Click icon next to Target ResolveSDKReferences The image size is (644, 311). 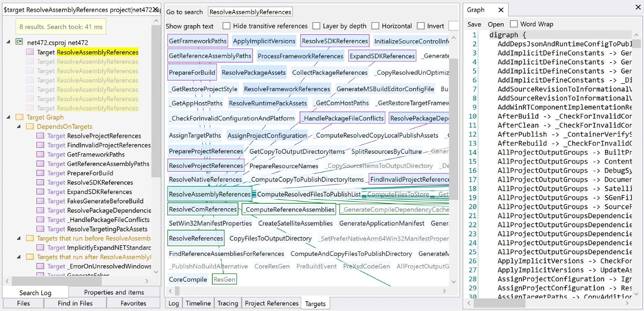40,182
